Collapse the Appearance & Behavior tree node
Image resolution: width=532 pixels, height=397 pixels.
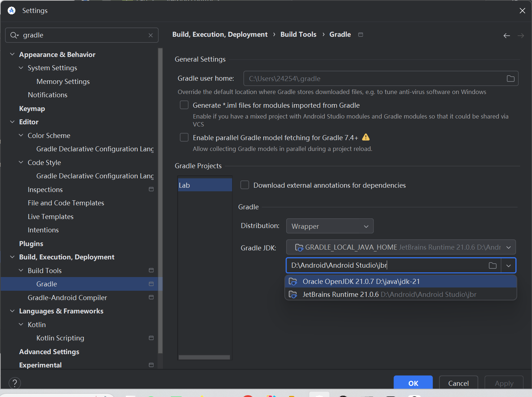(x=12, y=54)
